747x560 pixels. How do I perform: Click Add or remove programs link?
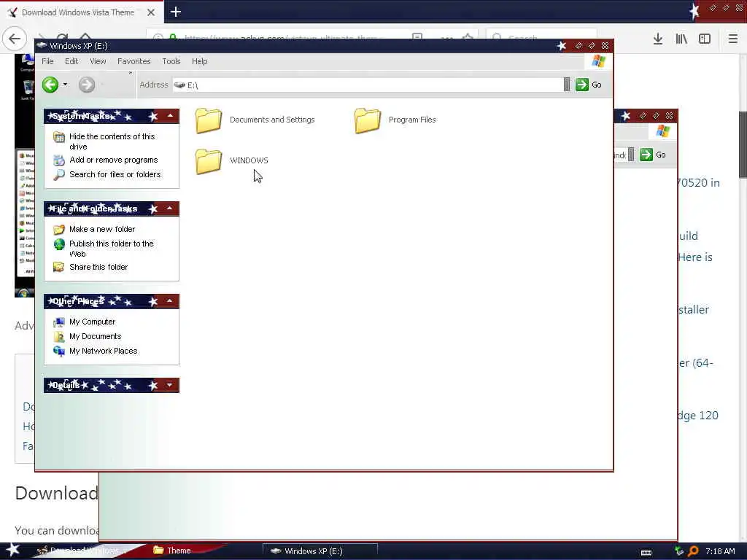point(113,160)
